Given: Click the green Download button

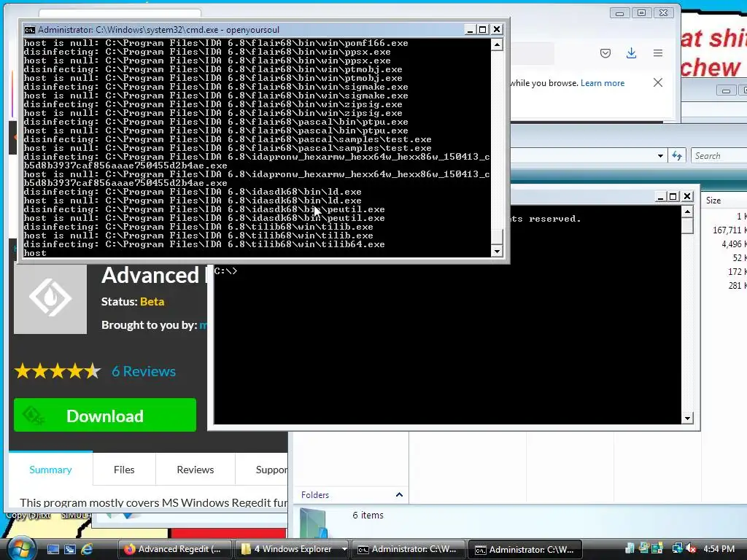Looking at the screenshot, I should coord(105,415).
